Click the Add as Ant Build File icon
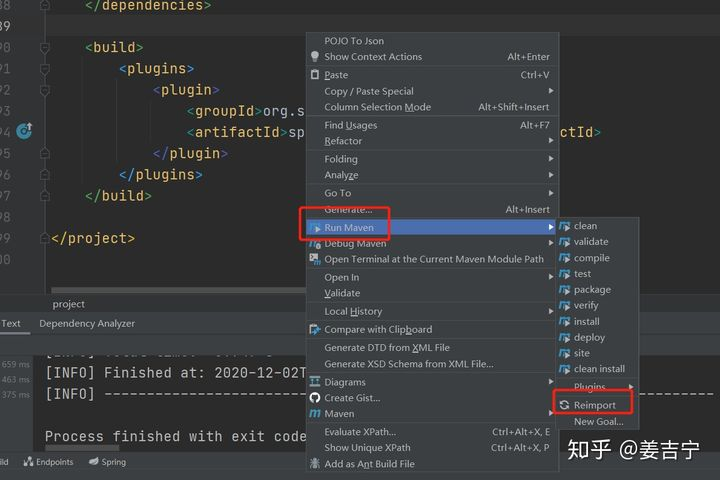 [x=315, y=463]
